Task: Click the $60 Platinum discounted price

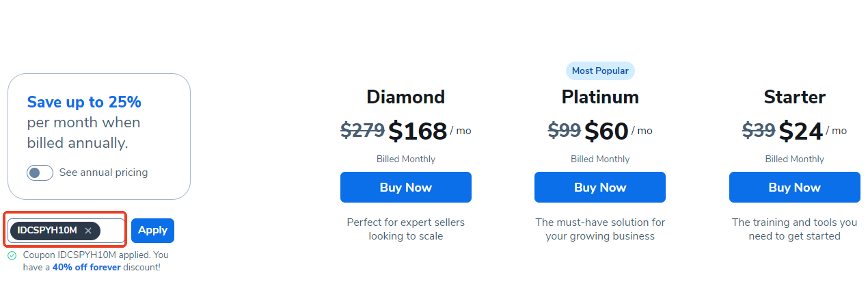Action: point(606,131)
